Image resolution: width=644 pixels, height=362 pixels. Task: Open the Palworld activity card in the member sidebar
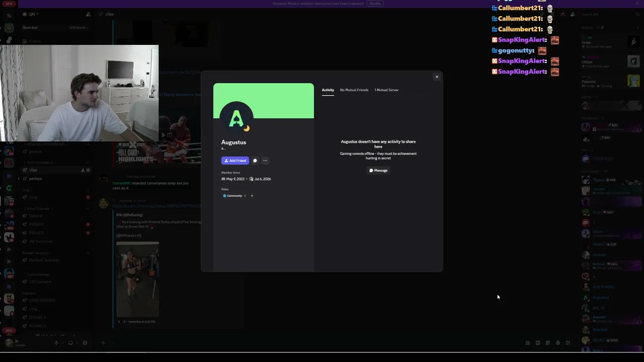[x=610, y=82]
